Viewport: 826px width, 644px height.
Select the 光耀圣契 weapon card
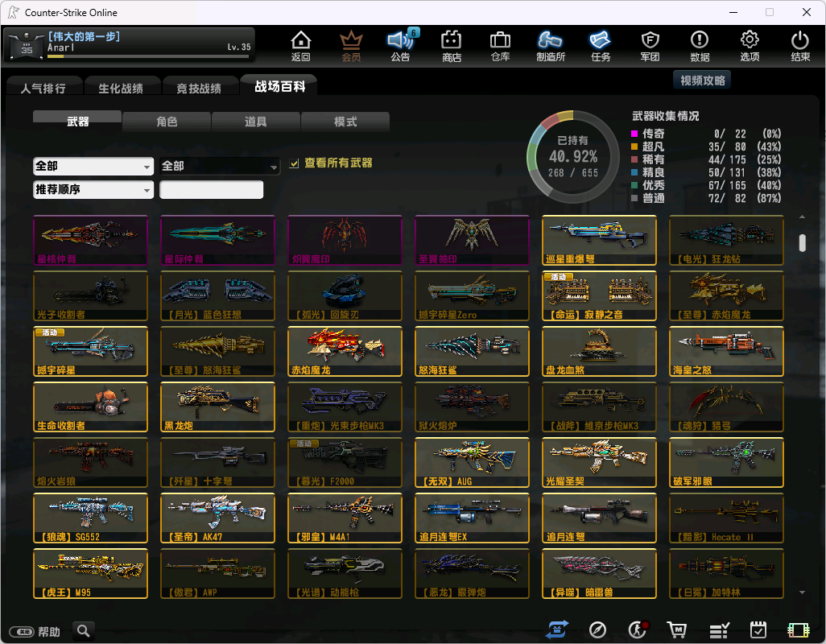(x=599, y=462)
